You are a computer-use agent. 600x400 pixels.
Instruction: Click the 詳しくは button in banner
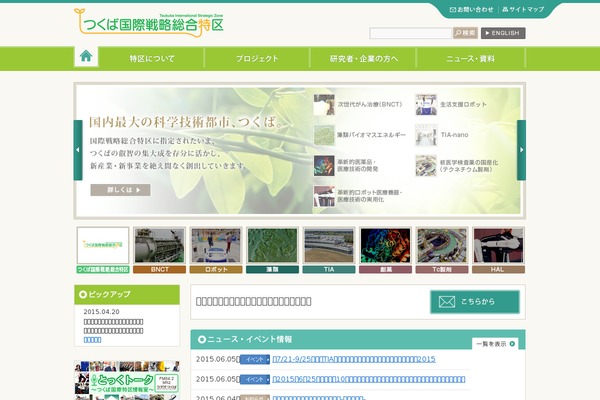[x=120, y=190]
